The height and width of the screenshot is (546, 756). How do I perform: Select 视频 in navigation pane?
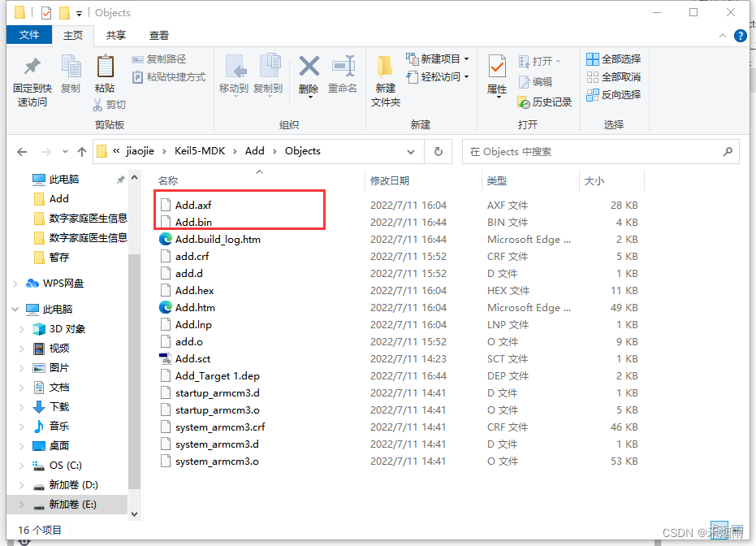pos(59,349)
